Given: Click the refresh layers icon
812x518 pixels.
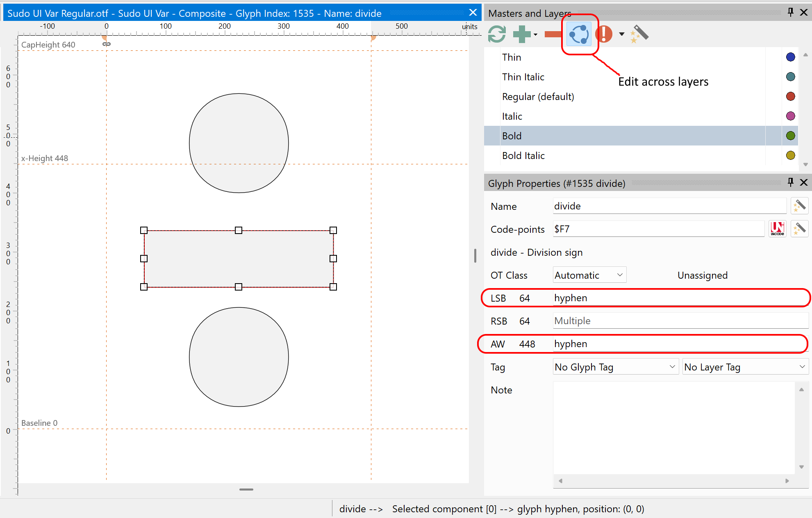Looking at the screenshot, I should coord(497,34).
